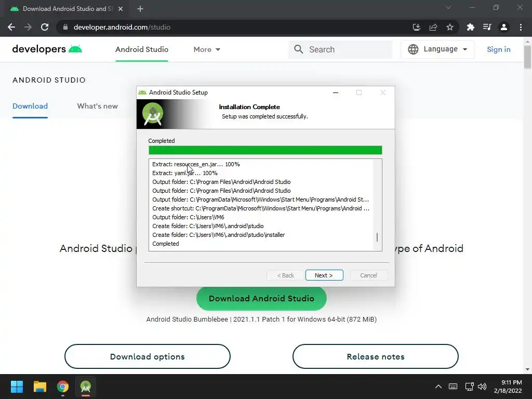Click the browser back arrow
The width and height of the screenshot is (532, 399).
click(11, 27)
